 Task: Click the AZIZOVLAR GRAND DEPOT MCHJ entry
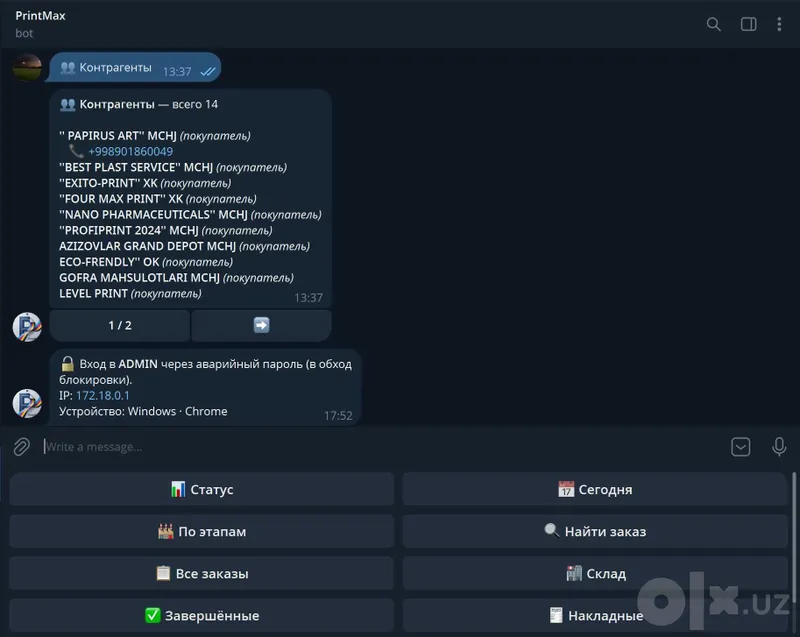point(184,246)
